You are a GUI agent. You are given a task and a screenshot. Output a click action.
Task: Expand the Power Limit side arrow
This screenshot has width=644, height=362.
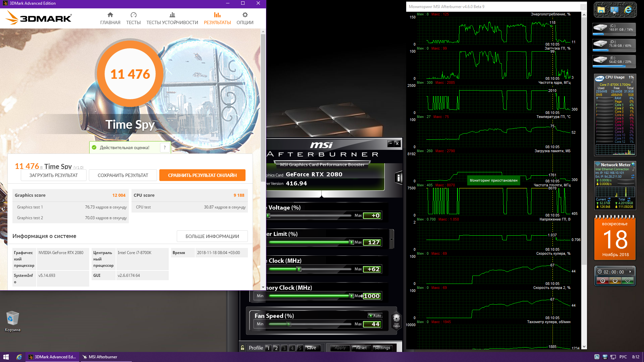pyautogui.click(x=391, y=239)
